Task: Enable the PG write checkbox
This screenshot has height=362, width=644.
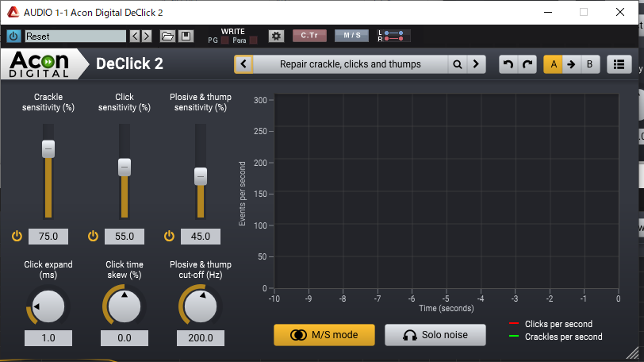Action: [x=224, y=40]
